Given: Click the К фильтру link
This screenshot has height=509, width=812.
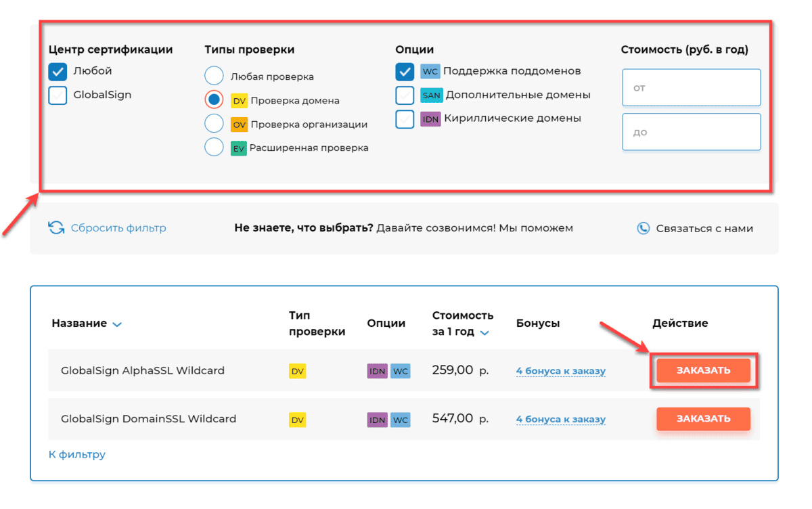Looking at the screenshot, I should [x=77, y=454].
